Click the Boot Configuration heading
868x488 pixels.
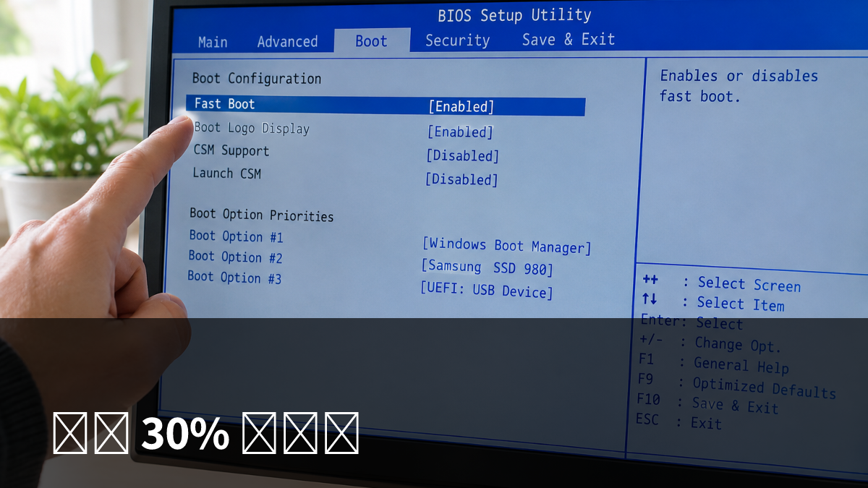click(257, 78)
